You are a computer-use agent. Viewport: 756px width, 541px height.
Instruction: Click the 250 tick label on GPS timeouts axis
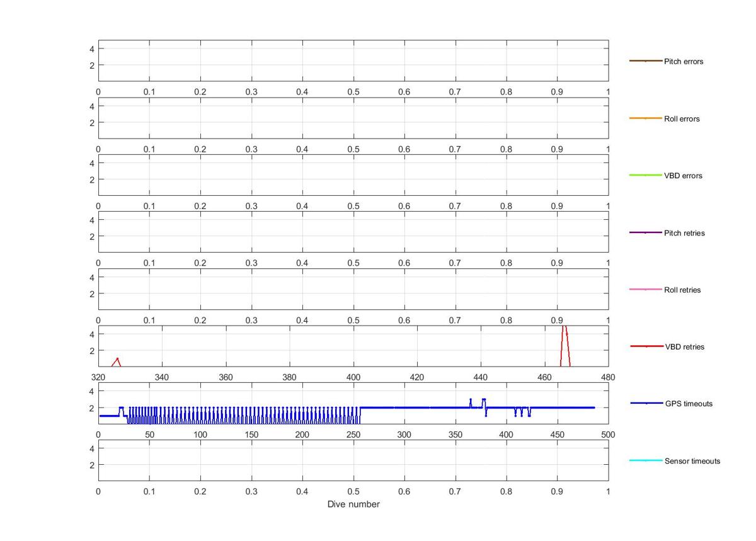point(353,435)
